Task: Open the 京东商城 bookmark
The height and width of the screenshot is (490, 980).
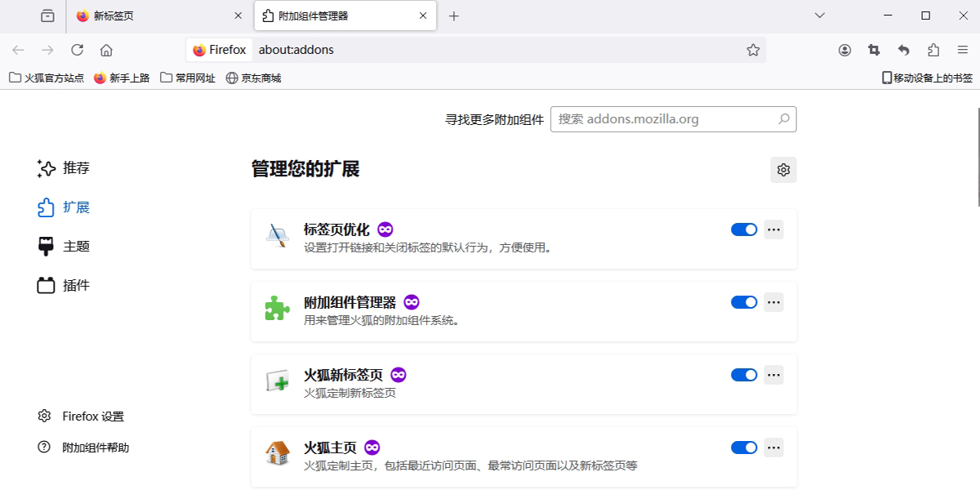Action: coord(253,78)
